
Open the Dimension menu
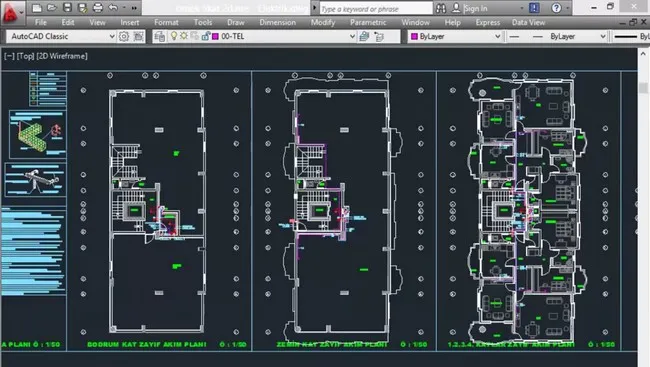278,22
